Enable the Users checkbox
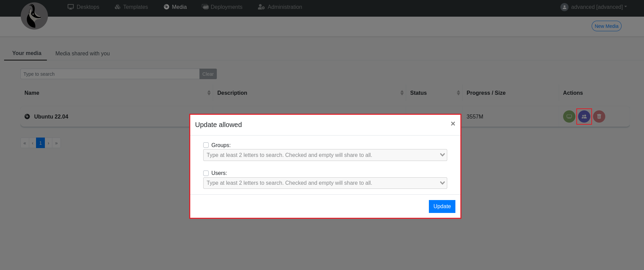This screenshot has width=644, height=270. tap(206, 173)
